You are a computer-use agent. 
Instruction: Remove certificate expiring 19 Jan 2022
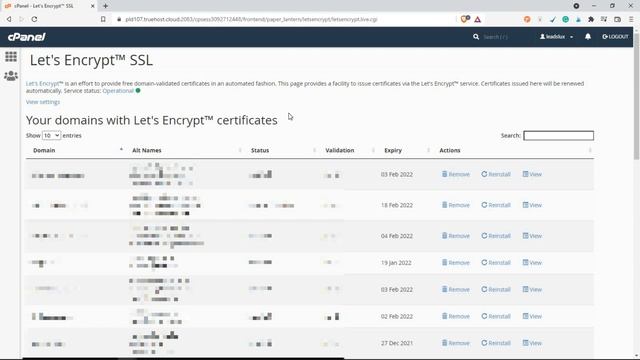[456, 263]
